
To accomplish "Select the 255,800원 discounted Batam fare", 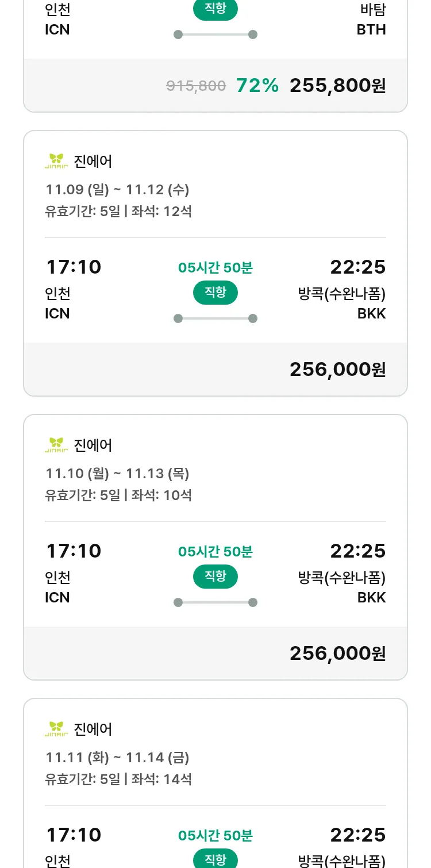I will (x=337, y=86).
